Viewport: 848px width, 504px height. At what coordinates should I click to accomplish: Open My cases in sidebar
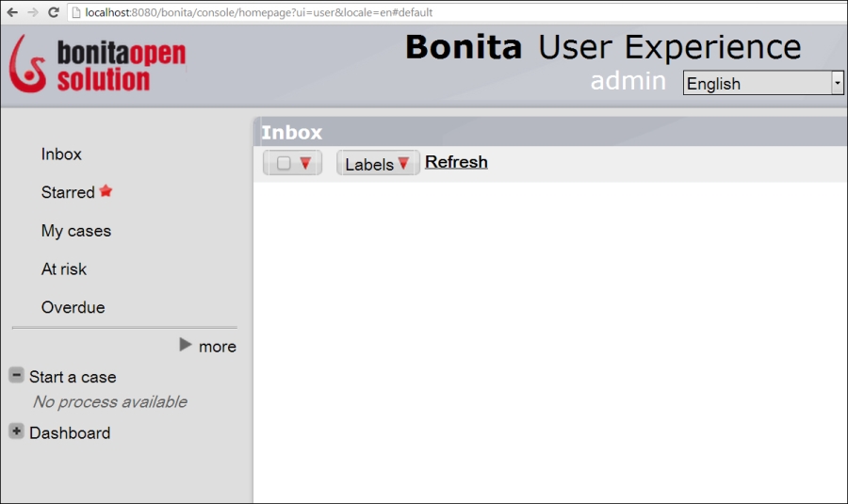[76, 231]
